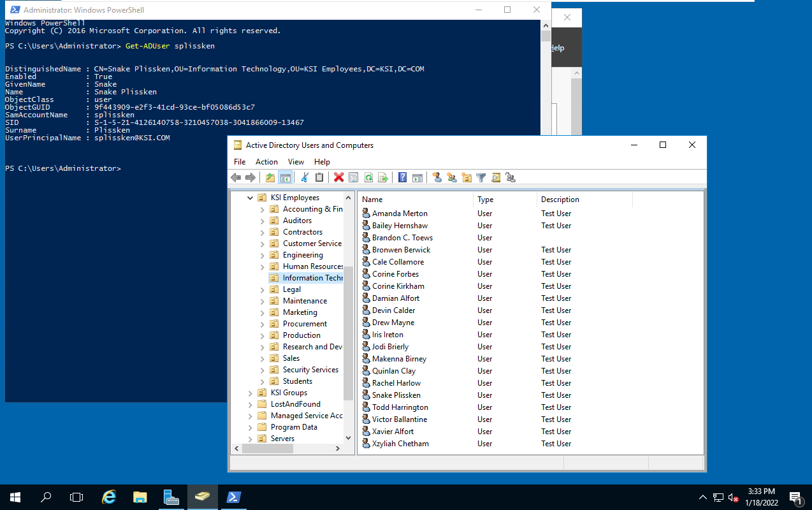Image resolution: width=812 pixels, height=510 pixels.
Task: Select user Todd Harrington
Action: pos(400,407)
